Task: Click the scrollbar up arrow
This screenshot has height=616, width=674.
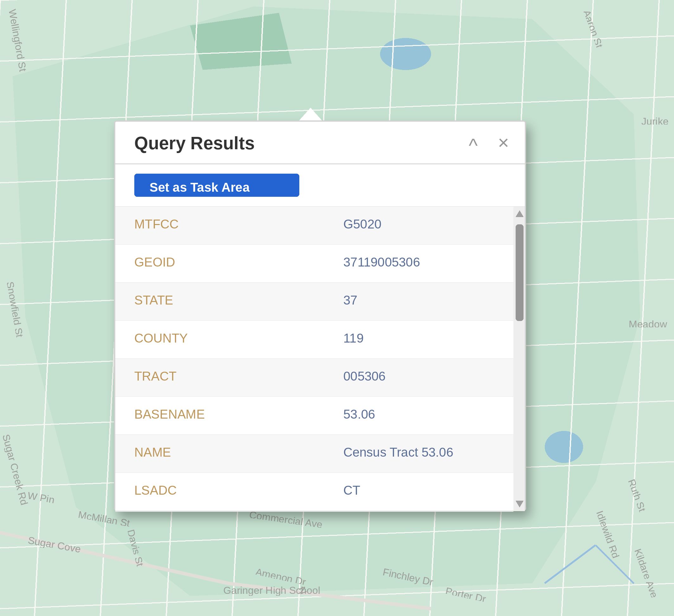Action: point(519,214)
